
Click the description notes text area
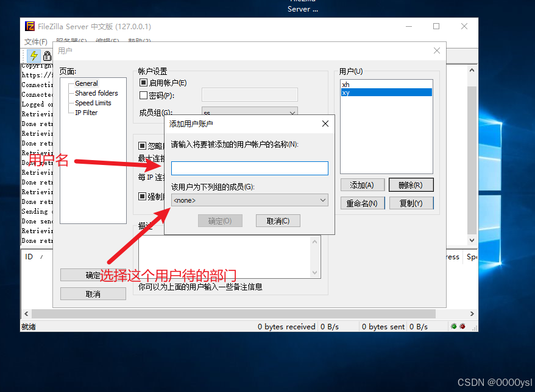click(225, 257)
